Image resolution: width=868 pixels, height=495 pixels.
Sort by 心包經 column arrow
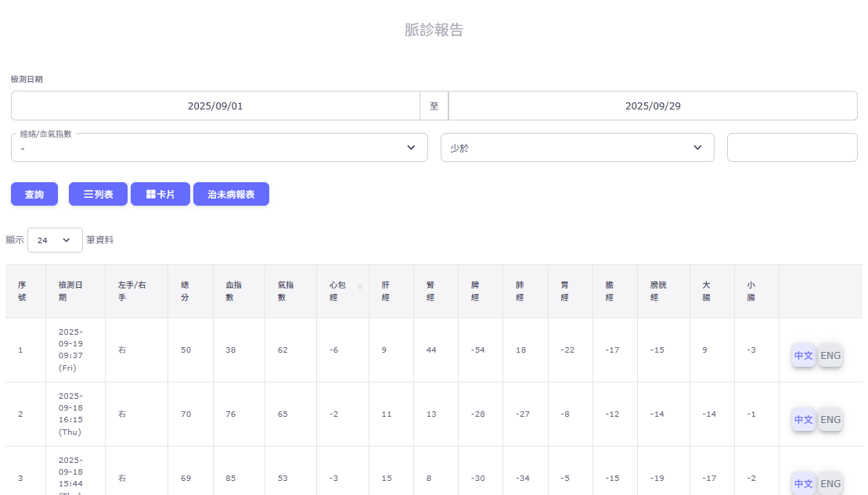(360, 288)
